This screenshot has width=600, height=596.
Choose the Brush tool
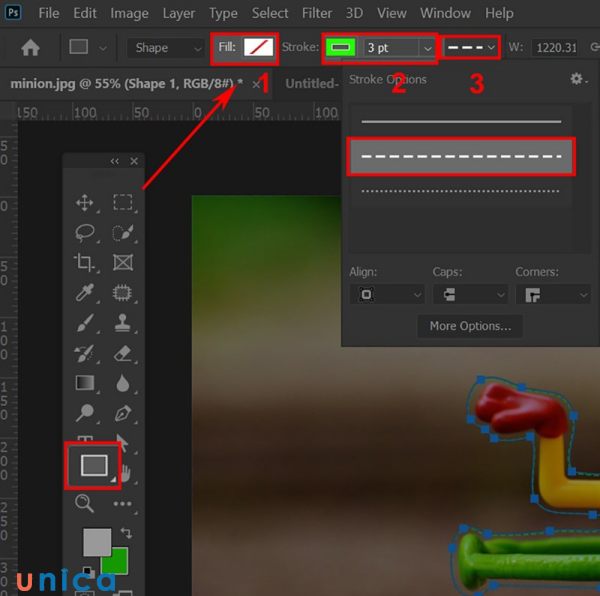pyautogui.click(x=85, y=323)
